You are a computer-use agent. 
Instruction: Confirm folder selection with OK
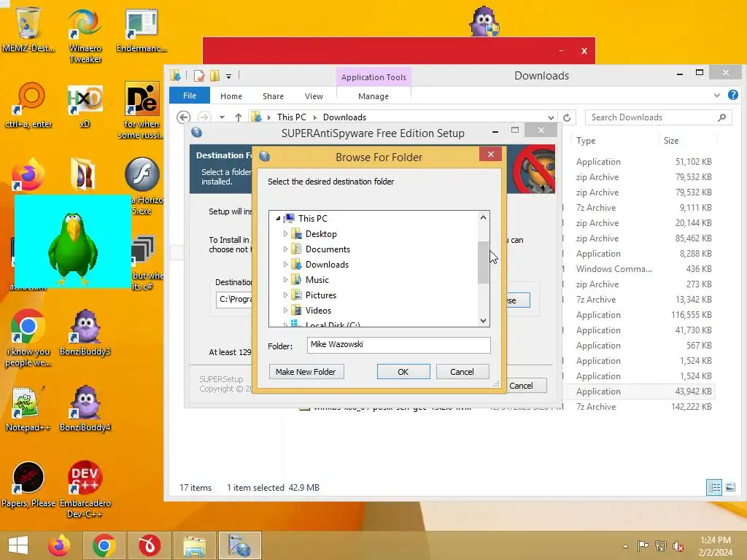point(403,371)
